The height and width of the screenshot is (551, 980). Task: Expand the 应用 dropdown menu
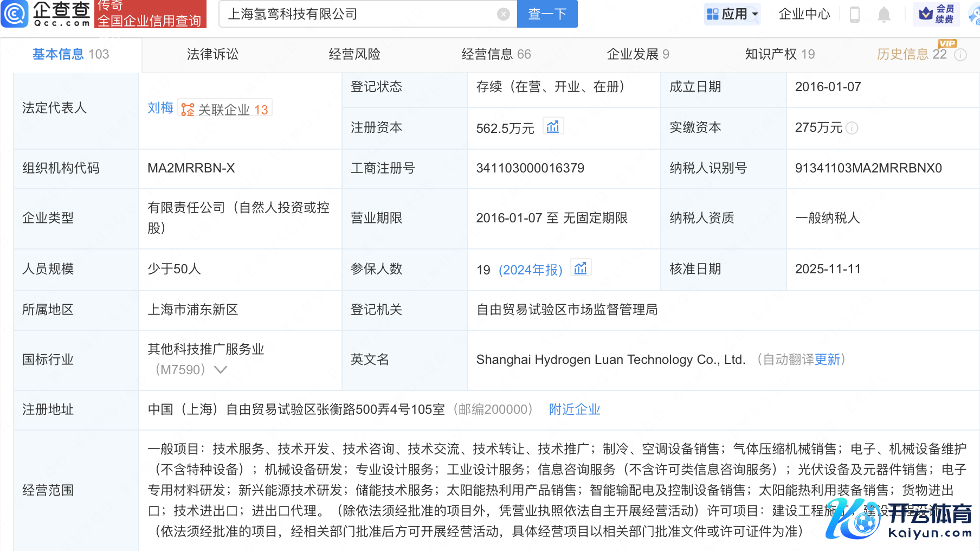pos(733,14)
